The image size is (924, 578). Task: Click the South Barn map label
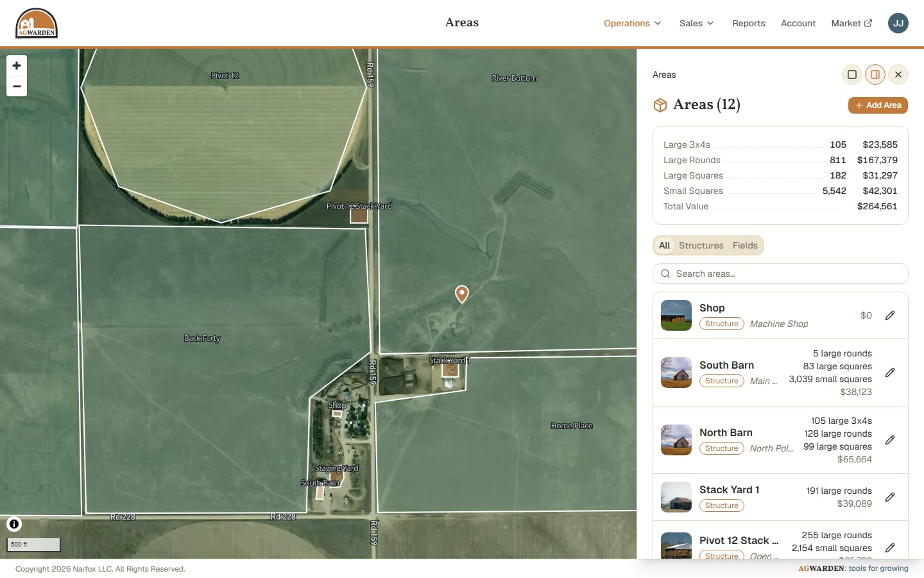point(320,483)
